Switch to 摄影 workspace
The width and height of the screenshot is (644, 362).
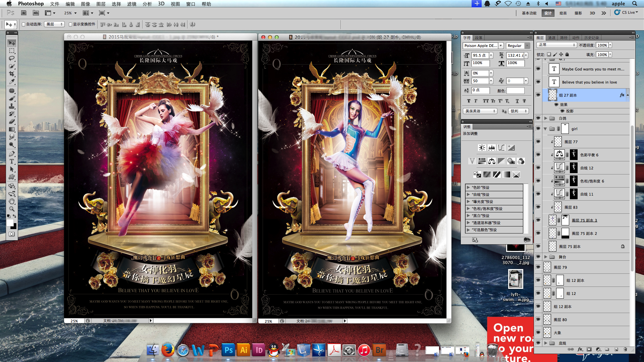(578, 13)
